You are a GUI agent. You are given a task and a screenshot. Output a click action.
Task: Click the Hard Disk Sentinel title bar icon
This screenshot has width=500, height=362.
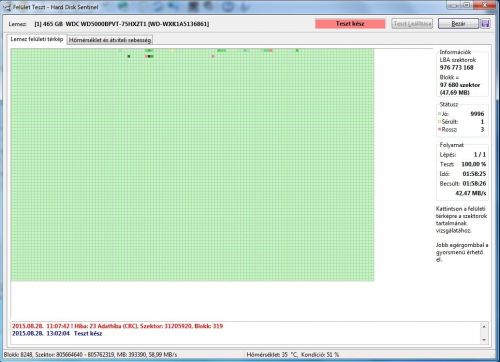pos(7,7)
